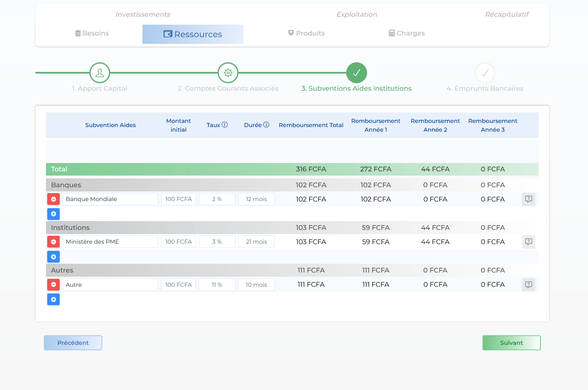Click the Précédent button

click(73, 343)
